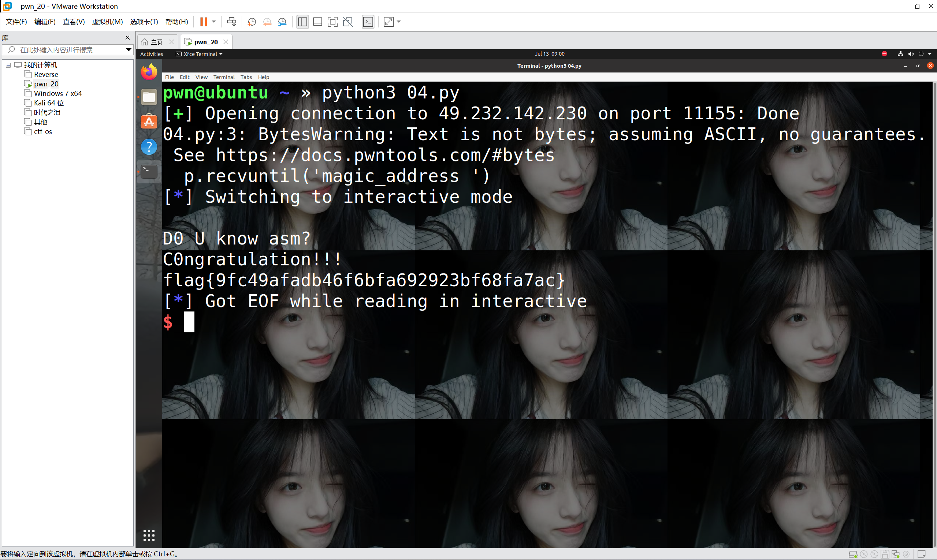Send Ctrl+Alt+Del to the virtual machine
The image size is (937, 560).
[231, 22]
